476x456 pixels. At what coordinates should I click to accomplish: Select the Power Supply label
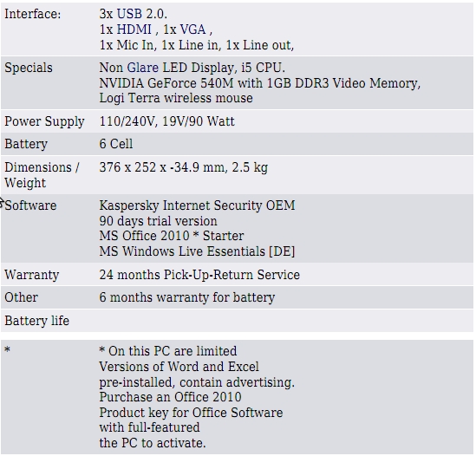click(x=44, y=121)
